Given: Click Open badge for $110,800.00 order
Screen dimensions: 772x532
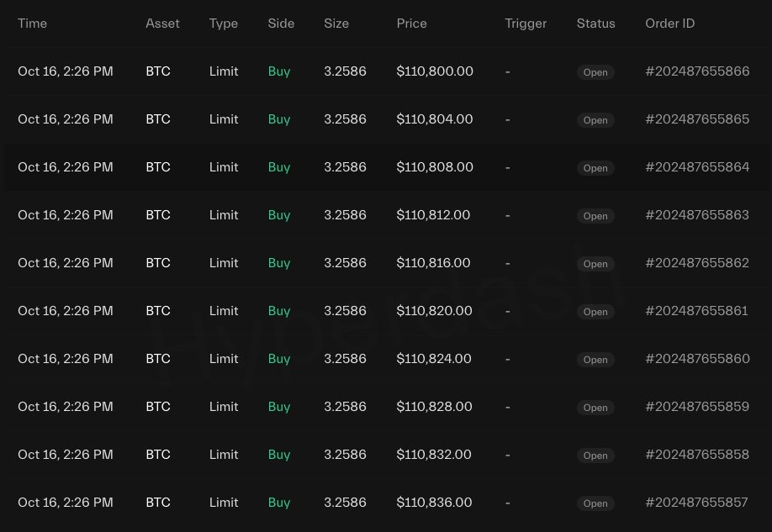Looking at the screenshot, I should click(x=595, y=72).
